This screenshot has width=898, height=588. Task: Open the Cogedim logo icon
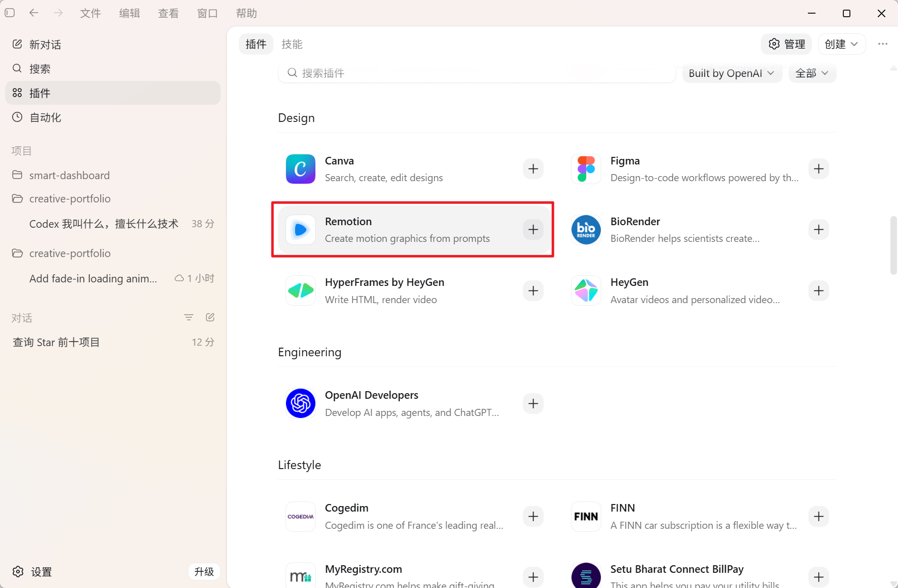pos(301,517)
